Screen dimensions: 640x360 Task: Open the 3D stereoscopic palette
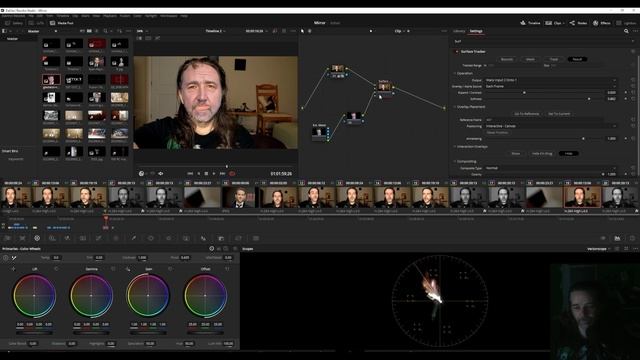click(256, 238)
